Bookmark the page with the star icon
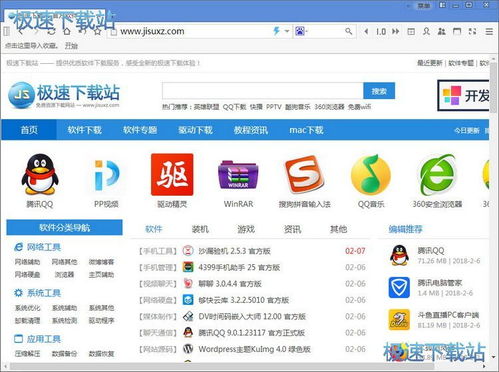The image size is (499, 372). click(x=97, y=32)
